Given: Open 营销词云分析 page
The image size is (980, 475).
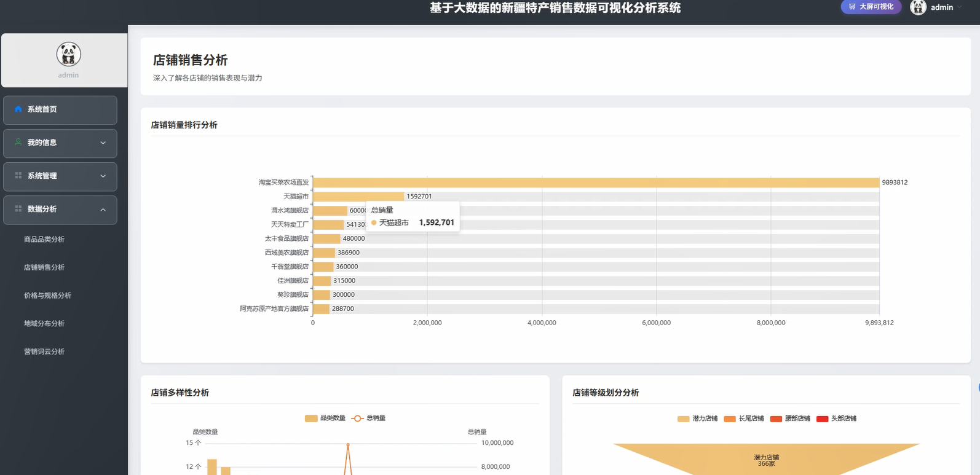Looking at the screenshot, I should pos(44,351).
